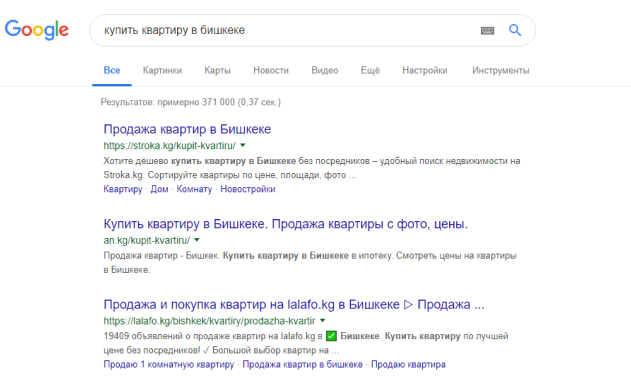Viewport: 631px width, 383px height.
Task: Click the results count text Результатов: примерно 371 000
Action: pos(190,102)
